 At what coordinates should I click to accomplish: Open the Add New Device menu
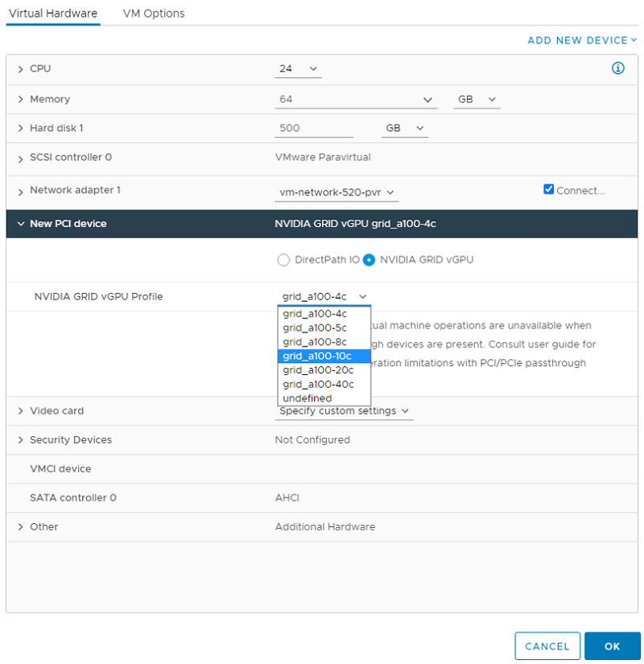tap(582, 40)
